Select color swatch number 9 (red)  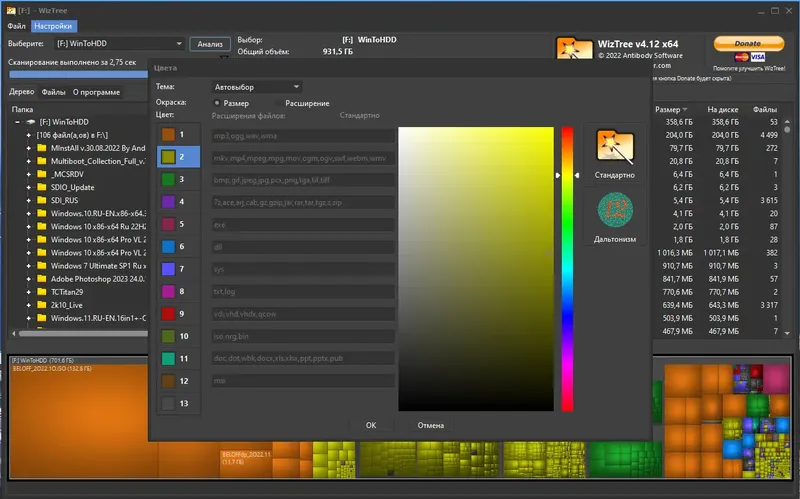tap(168, 314)
